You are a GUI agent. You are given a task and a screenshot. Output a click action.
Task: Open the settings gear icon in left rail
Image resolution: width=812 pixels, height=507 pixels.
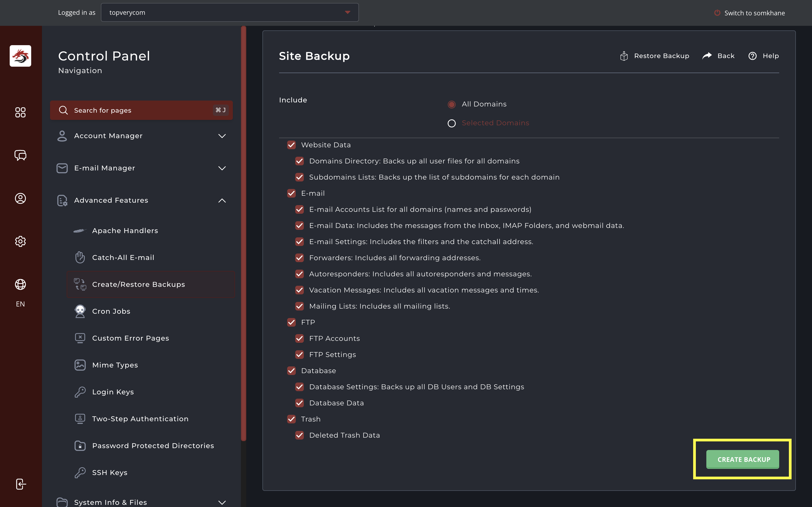20,241
